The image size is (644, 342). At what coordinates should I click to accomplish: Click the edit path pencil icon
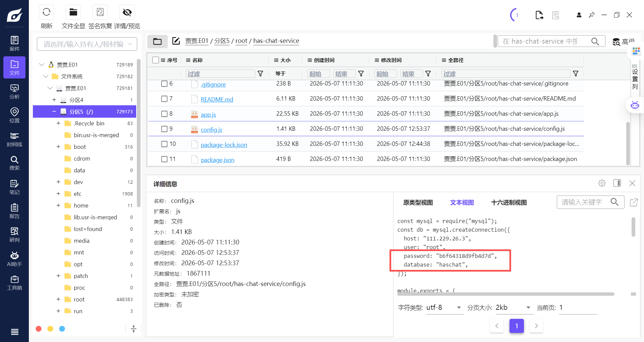click(x=176, y=41)
